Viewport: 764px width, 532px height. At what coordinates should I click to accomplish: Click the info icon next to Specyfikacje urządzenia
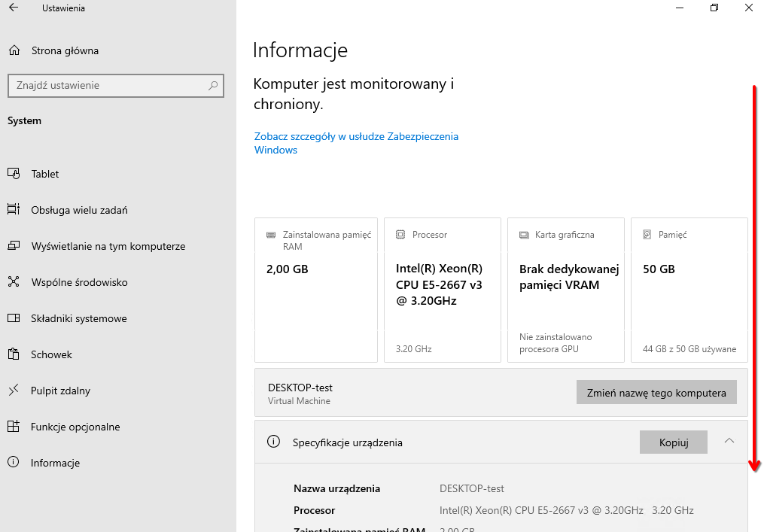pyautogui.click(x=273, y=442)
